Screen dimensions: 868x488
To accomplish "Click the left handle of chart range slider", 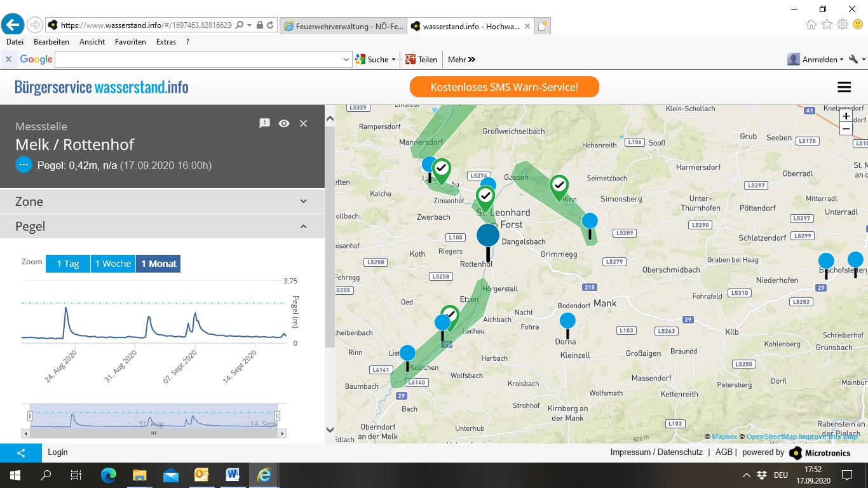I will 30,416.
